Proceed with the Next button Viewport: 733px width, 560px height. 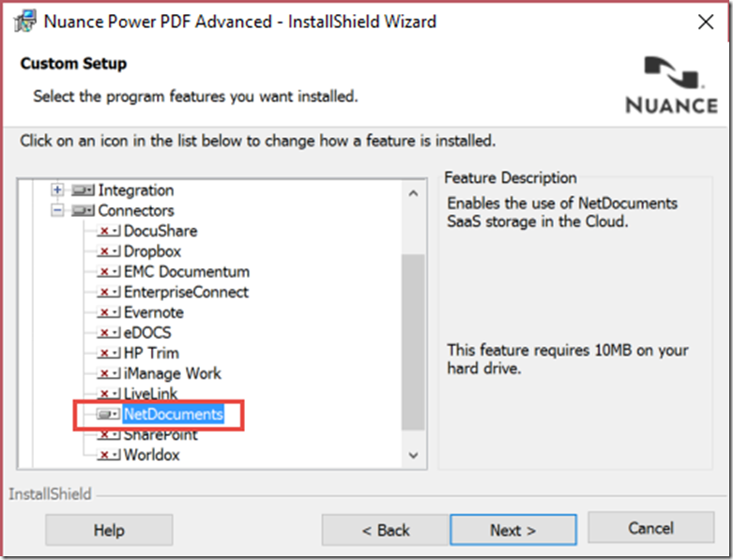[x=513, y=530]
